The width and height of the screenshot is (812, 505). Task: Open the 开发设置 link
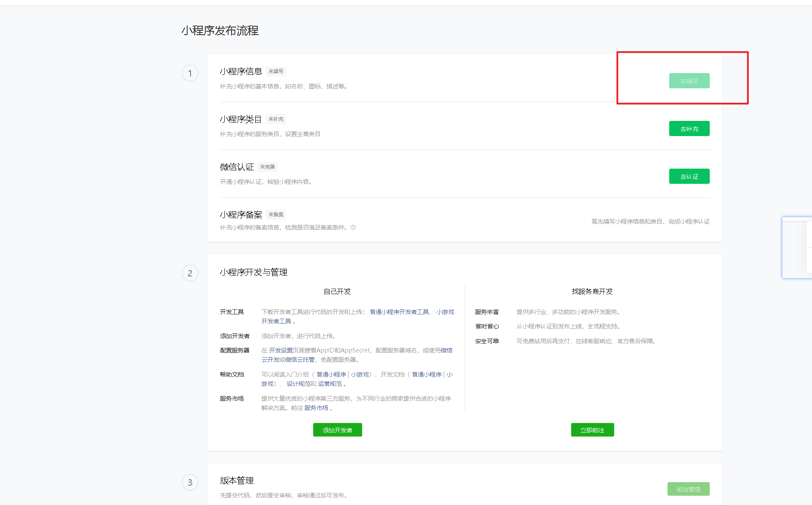click(x=281, y=350)
